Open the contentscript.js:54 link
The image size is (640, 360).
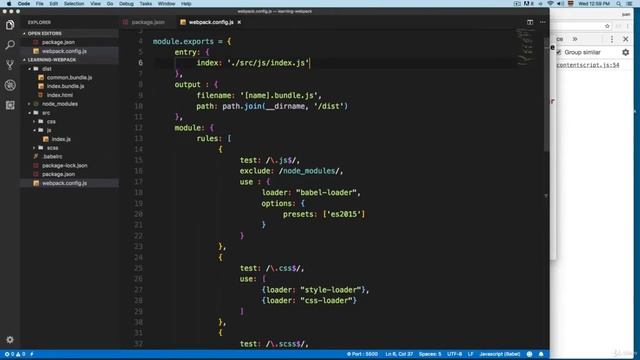coord(588,65)
